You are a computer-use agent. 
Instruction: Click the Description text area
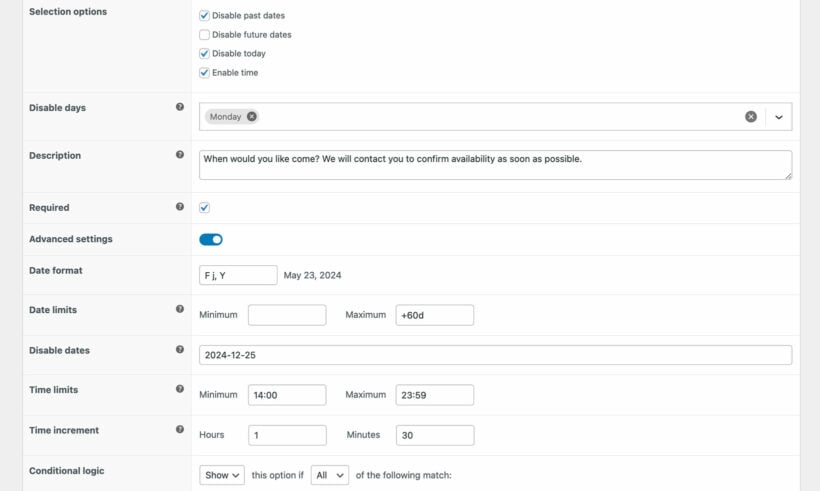[495, 165]
